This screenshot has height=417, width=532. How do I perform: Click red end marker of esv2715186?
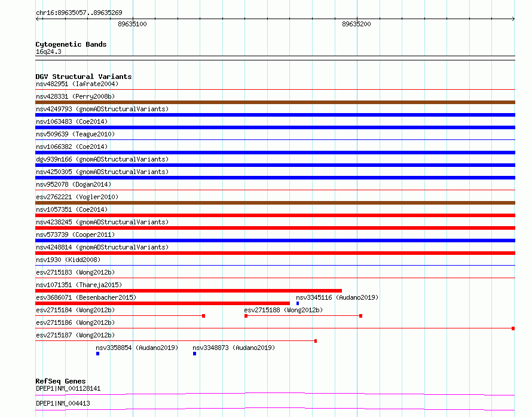pyautogui.click(x=513, y=328)
